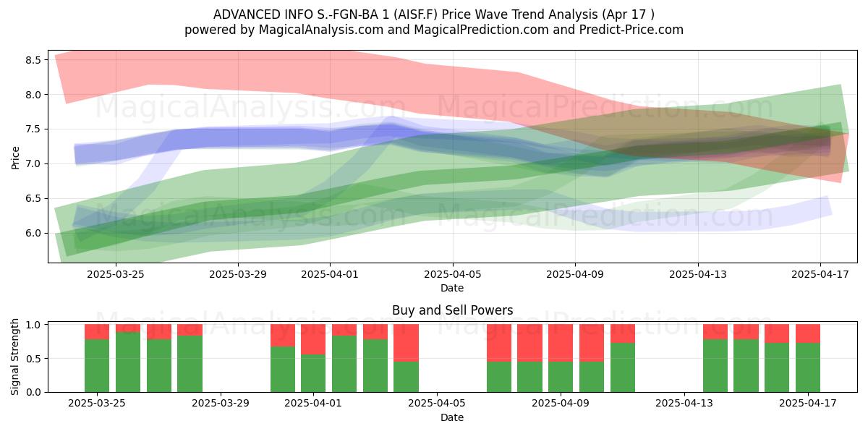868x434 pixels.
Task: Click the 'powered by MagicalAnalysis.com' subtitle line
Action: (x=434, y=30)
